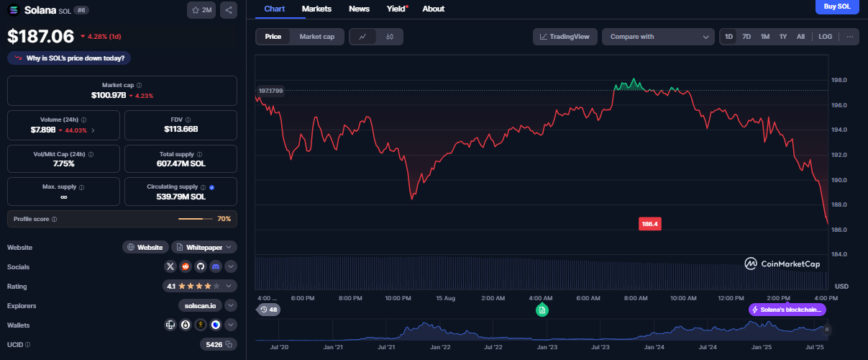
Task: Open the Solana Website link
Action: click(x=145, y=247)
